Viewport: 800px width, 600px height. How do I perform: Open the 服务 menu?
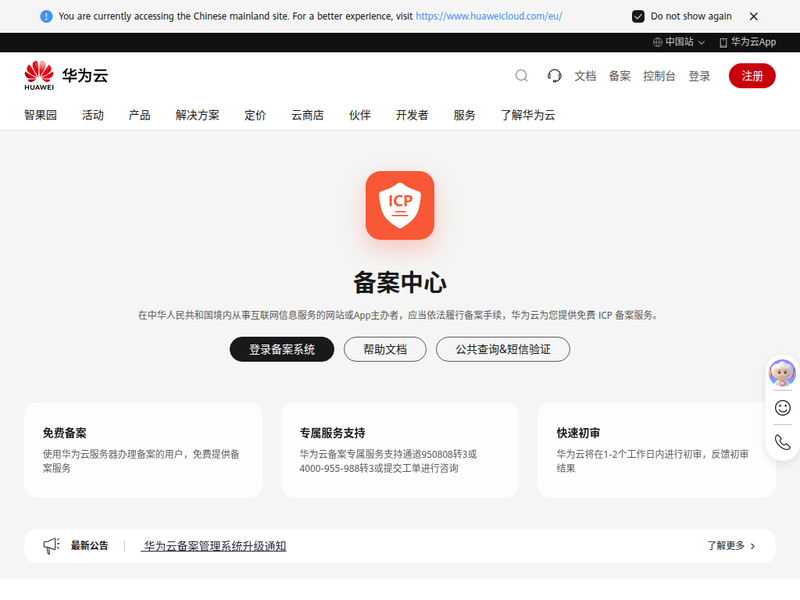pos(464,115)
